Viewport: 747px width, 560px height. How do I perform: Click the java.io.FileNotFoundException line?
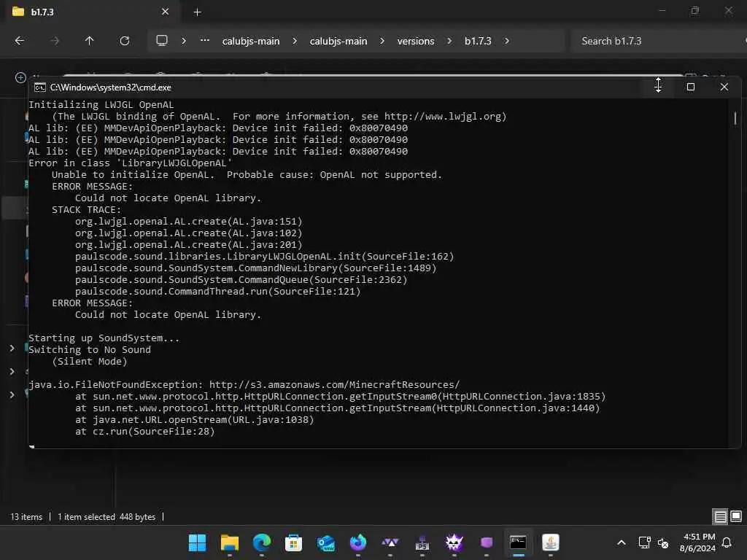244,385
